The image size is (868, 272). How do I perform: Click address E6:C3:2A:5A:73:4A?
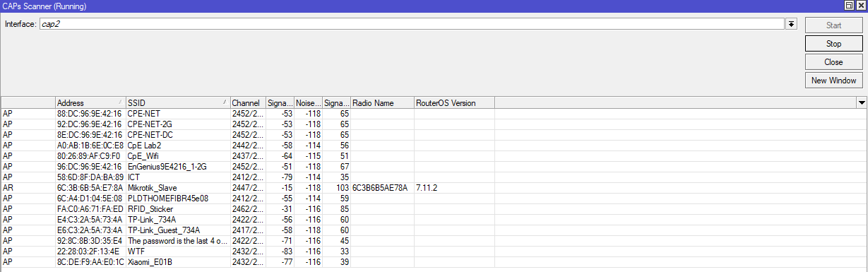click(90, 230)
